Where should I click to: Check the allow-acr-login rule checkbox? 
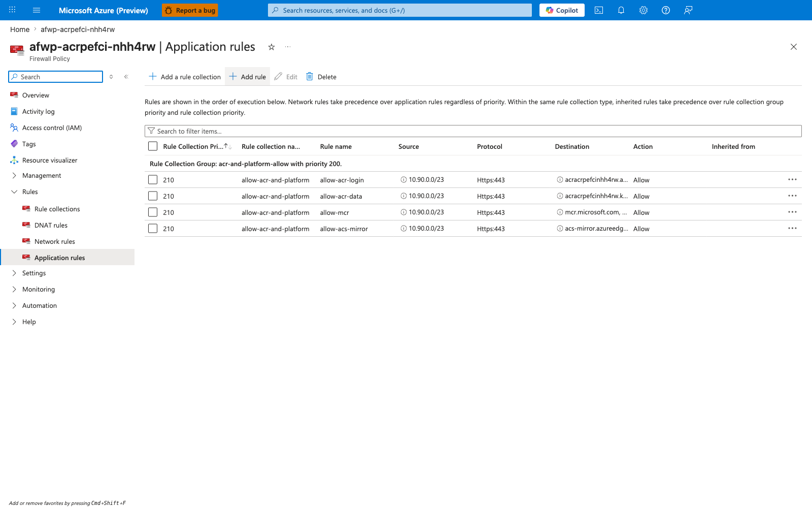click(x=153, y=180)
